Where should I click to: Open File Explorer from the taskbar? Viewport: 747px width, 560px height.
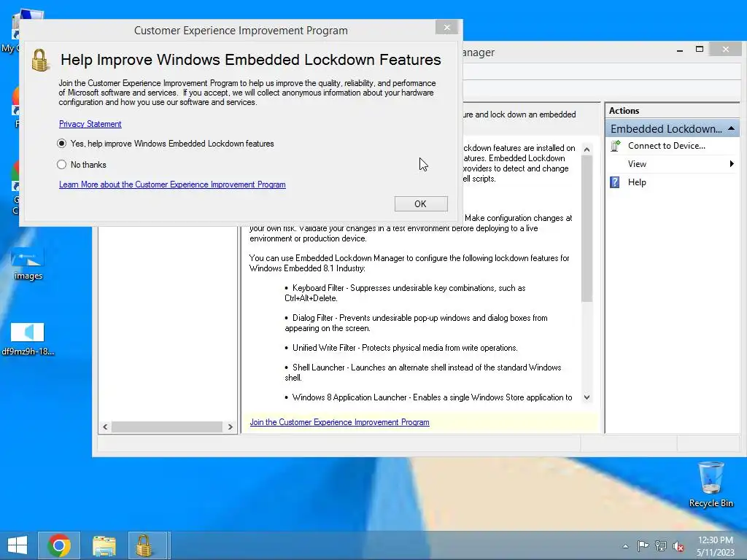(x=104, y=545)
